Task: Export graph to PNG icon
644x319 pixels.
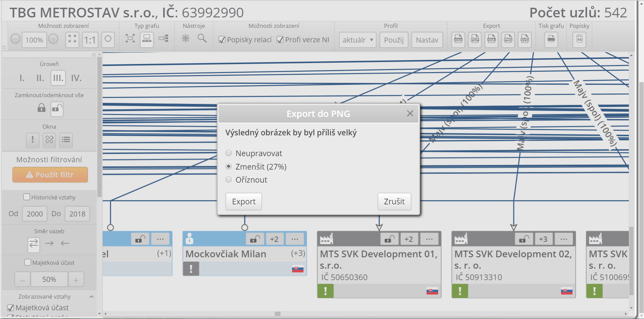Action: [508, 40]
